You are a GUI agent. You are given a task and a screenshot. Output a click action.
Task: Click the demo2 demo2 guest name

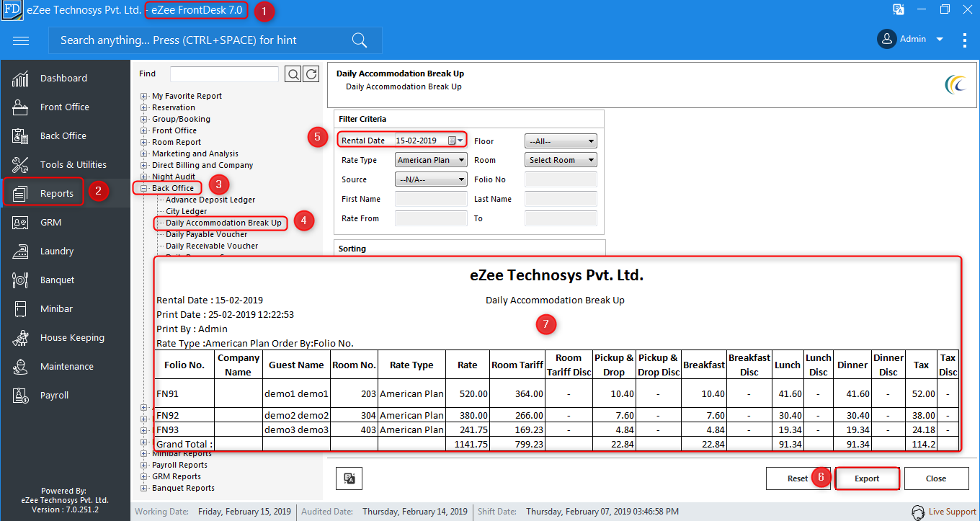[x=296, y=415]
